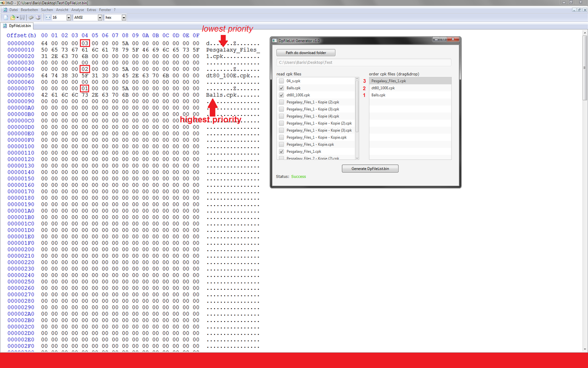This screenshot has height=368, width=588.
Task: Enable the 04_s.cpk checkbox
Action: 282,80
